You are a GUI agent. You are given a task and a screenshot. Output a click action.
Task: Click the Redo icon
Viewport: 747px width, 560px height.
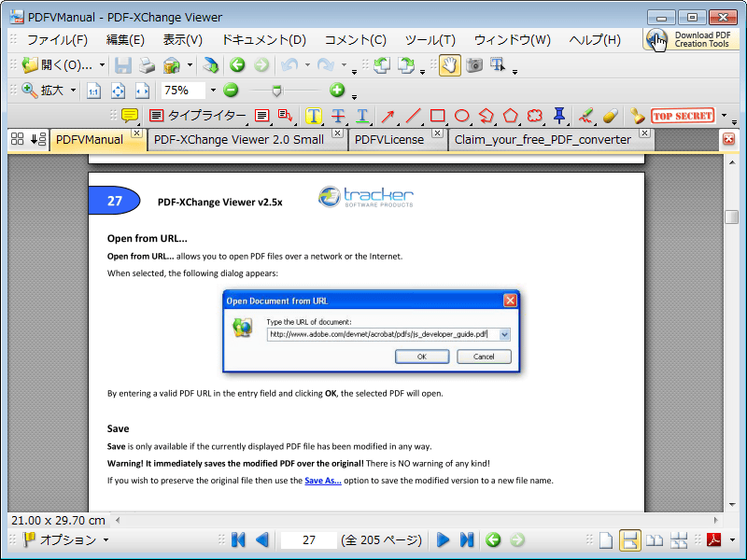pyautogui.click(x=325, y=64)
